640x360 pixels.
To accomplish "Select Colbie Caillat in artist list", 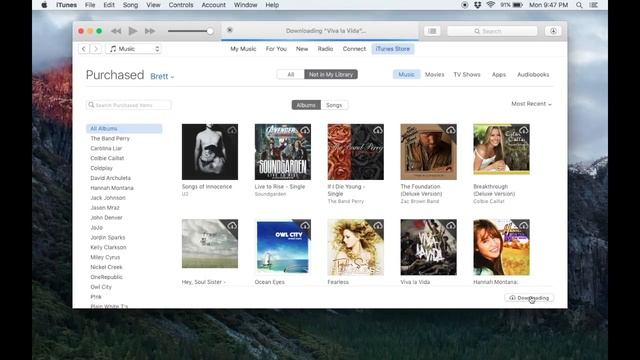I will tap(107, 158).
